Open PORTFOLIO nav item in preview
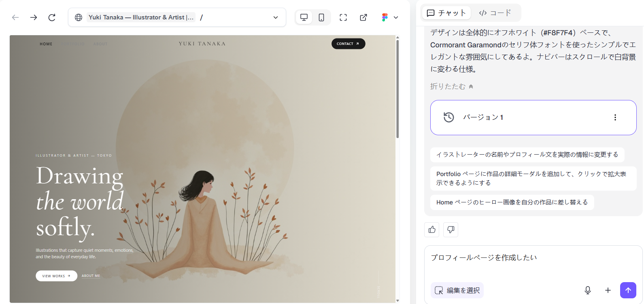Viewport: 644px width, 304px height. pyautogui.click(x=73, y=44)
